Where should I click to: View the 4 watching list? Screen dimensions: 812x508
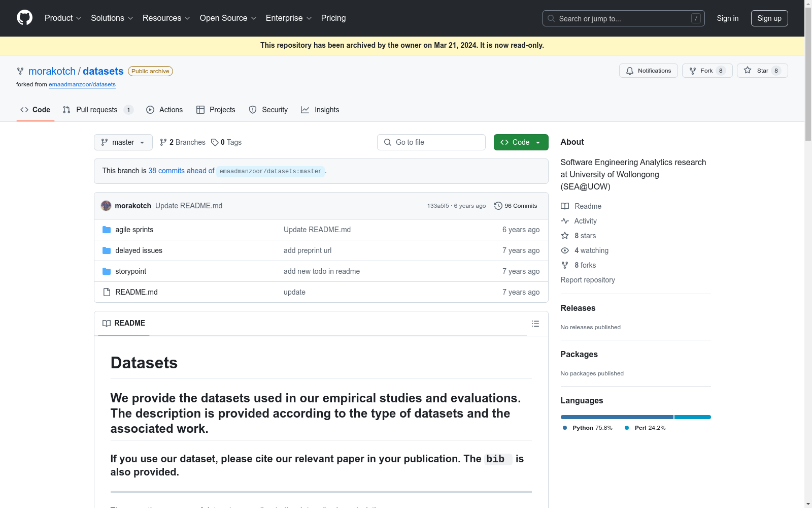click(585, 250)
